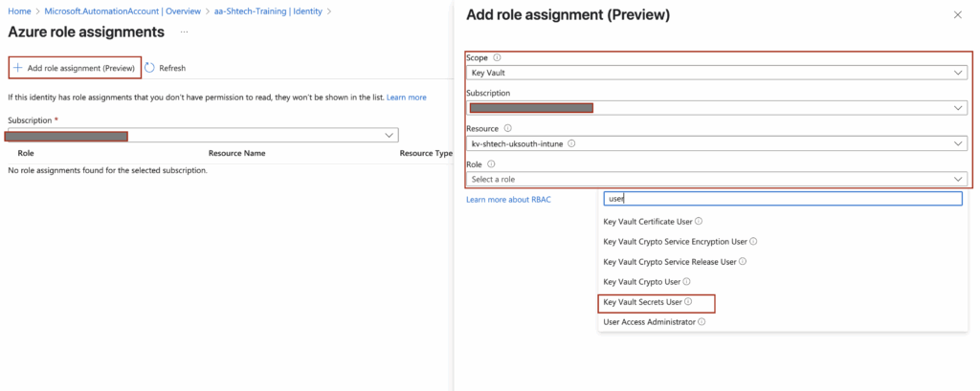Open the Subscription dropdown in left pane
This screenshot has width=980, height=391.
pos(201,136)
